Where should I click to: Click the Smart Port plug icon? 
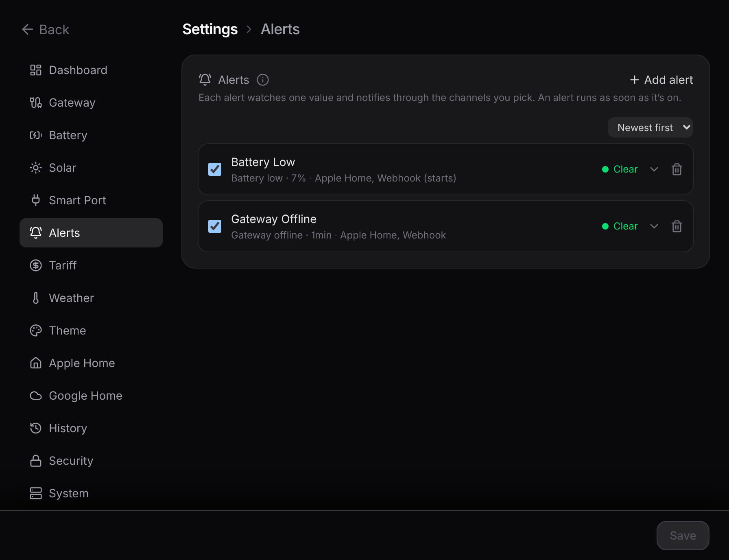point(36,200)
